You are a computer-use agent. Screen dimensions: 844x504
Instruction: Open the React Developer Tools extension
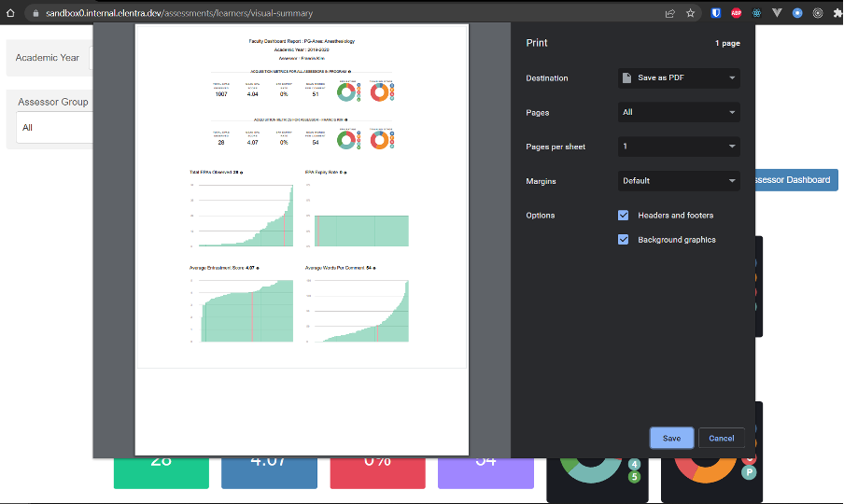tap(755, 13)
